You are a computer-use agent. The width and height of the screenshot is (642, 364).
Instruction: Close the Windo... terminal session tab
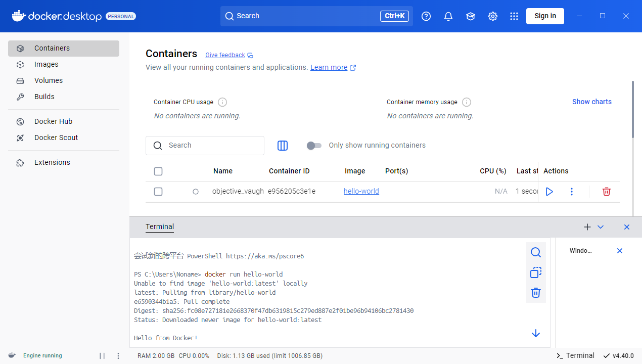point(620,251)
